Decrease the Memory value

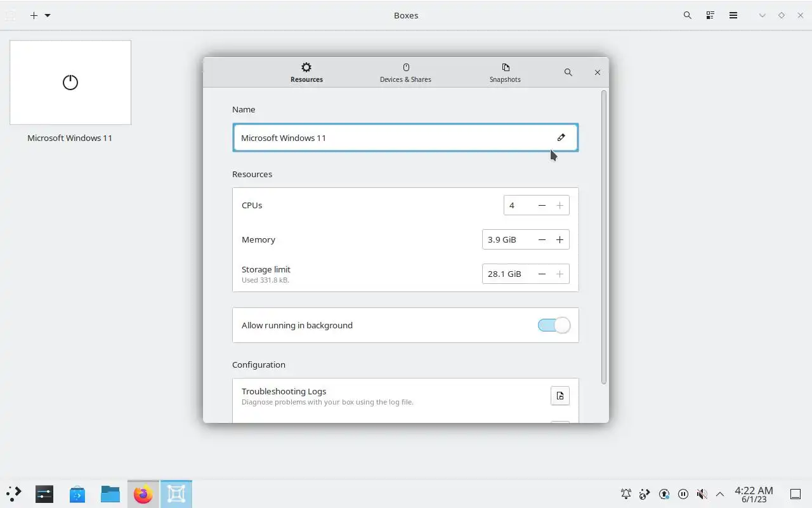pos(542,239)
